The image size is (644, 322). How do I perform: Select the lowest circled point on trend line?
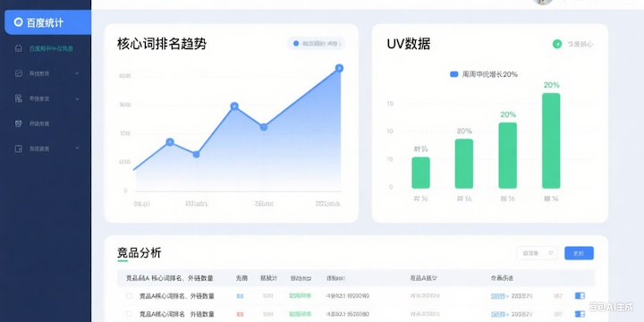(196, 155)
